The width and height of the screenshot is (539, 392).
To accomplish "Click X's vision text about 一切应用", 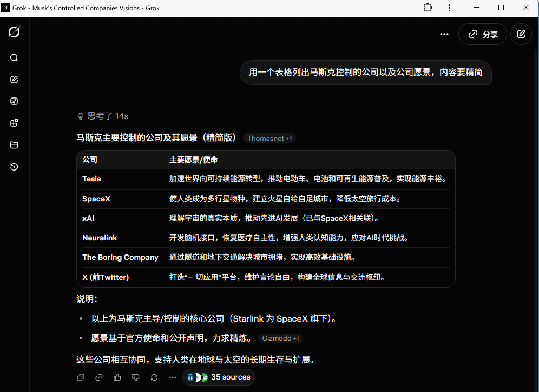I will pos(278,277).
